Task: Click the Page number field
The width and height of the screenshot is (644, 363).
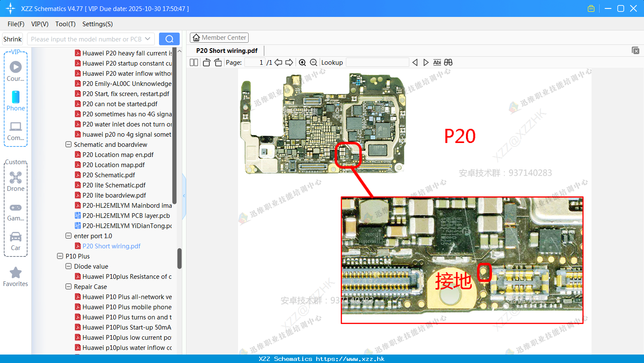Action: (255, 62)
